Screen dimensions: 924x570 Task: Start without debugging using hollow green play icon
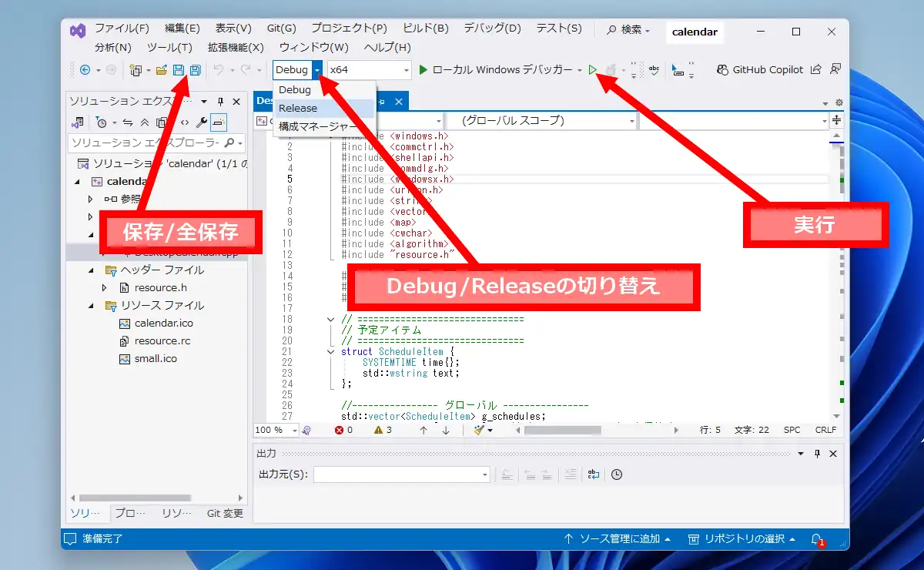click(592, 70)
